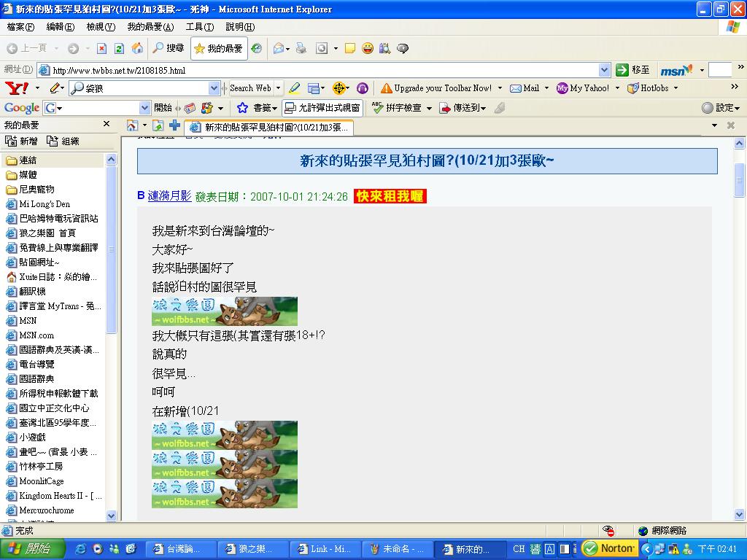Open the Yahoo search box dropdown
Image resolution: width=747 pixels, height=560 pixels.
tap(214, 88)
